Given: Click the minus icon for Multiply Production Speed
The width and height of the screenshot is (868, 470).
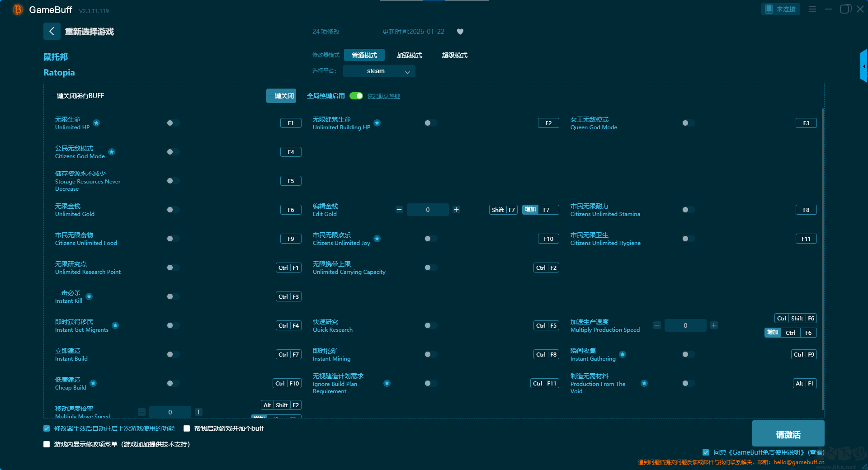Looking at the screenshot, I should click(x=657, y=325).
